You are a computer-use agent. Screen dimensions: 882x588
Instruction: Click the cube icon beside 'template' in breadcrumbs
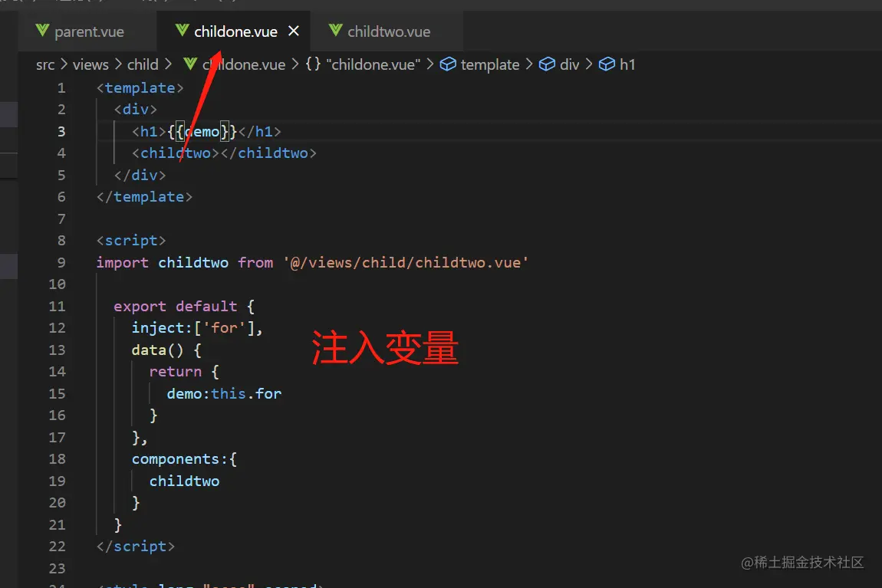(x=447, y=64)
